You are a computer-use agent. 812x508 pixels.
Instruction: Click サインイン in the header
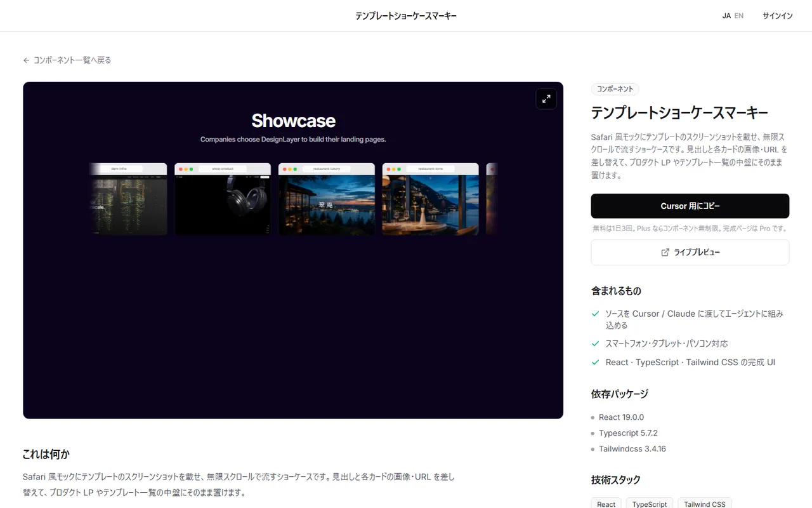pyautogui.click(x=778, y=16)
